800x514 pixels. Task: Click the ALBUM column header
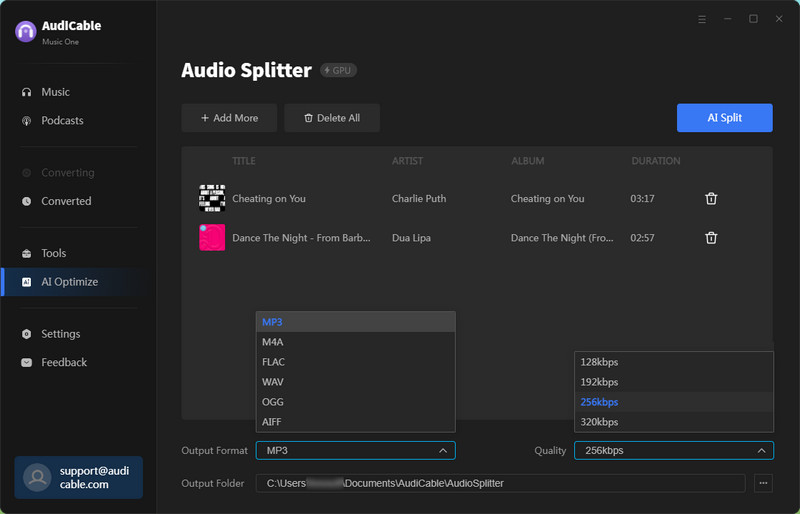(528, 161)
